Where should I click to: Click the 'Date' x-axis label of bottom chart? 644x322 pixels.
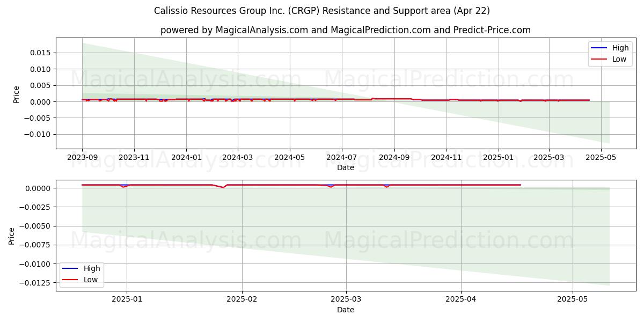click(x=346, y=310)
